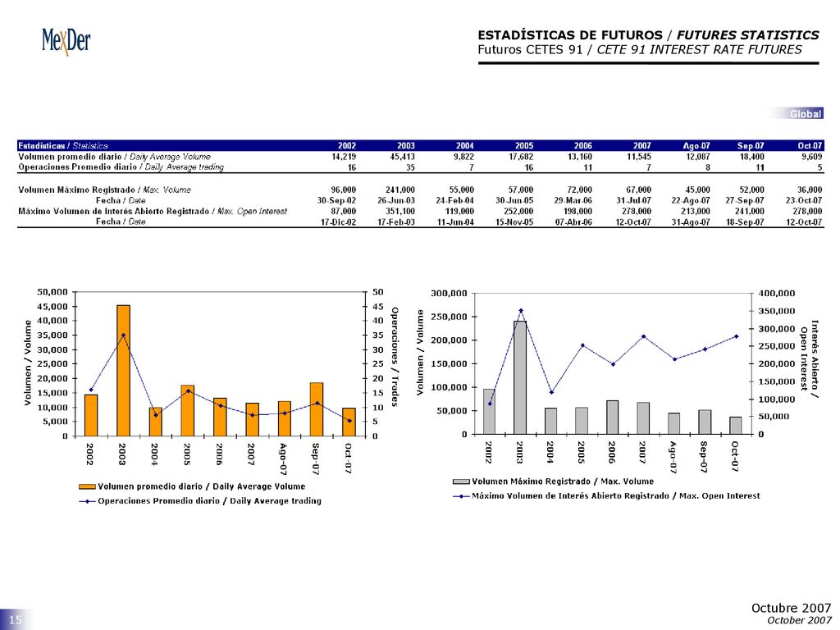Viewport: 840px width, 630px height.
Task: Select the value 9,822 in the table
Action: (463, 157)
